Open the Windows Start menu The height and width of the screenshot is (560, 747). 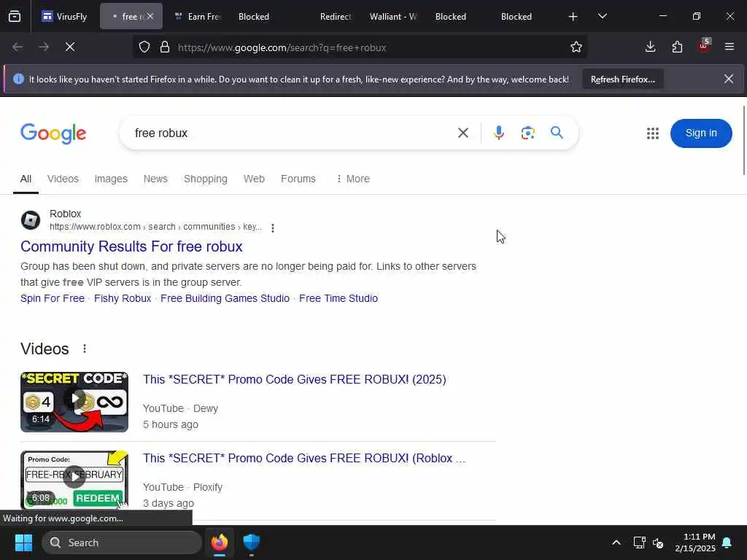23,542
